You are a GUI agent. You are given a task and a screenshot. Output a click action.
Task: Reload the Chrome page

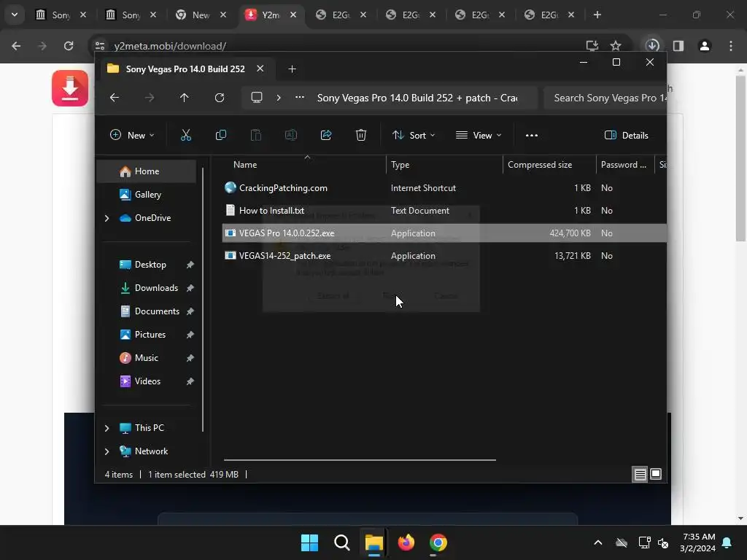(69, 46)
